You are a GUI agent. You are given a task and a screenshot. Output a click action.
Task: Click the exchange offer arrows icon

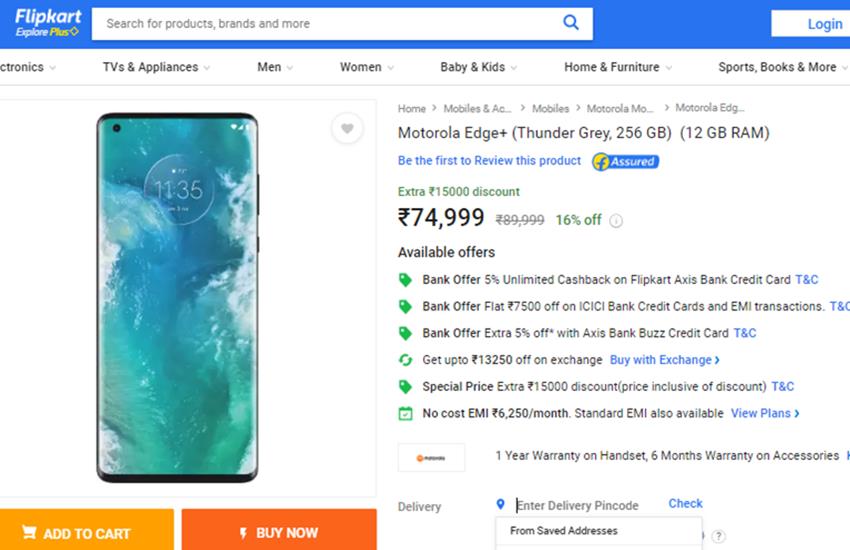tap(405, 360)
